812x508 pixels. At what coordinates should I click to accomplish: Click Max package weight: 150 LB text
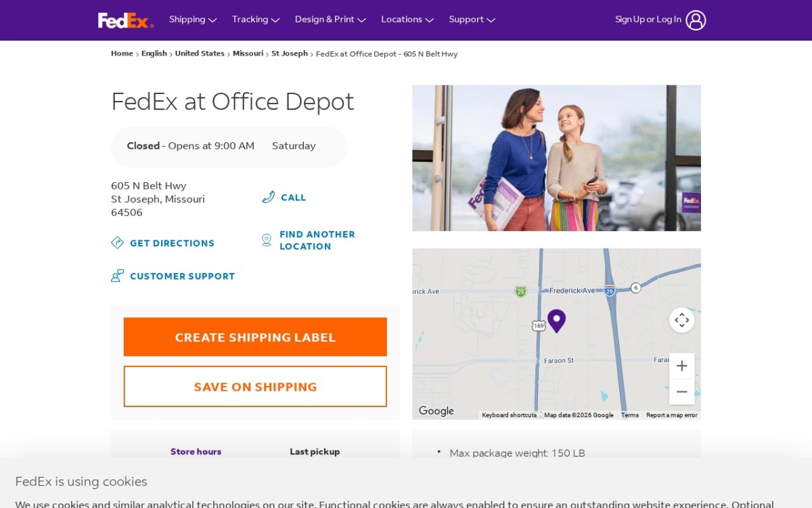click(x=517, y=453)
